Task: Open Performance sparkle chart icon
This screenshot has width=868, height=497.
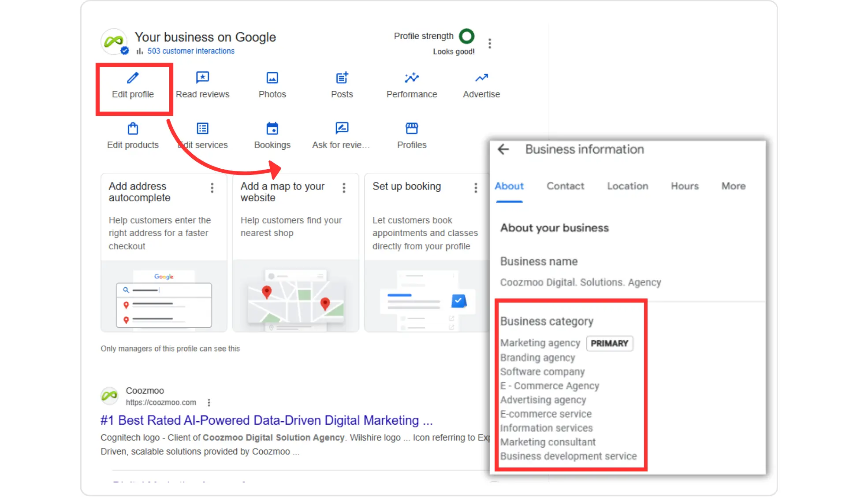Action: coord(412,78)
